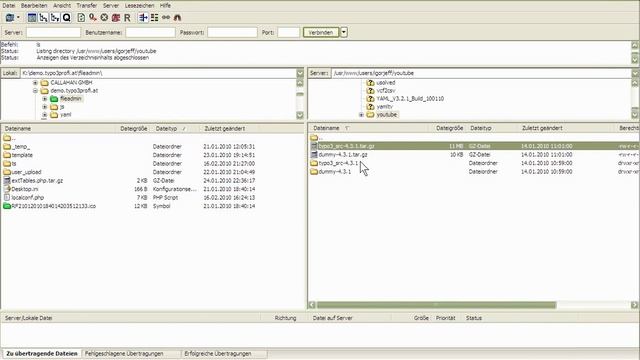This screenshot has height=360, width=640.
Task: Select the yamltv remote folder
Action: [384, 107]
